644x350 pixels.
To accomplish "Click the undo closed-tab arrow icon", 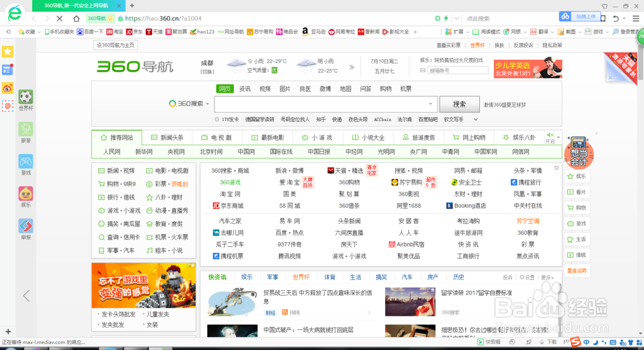I will [616, 19].
